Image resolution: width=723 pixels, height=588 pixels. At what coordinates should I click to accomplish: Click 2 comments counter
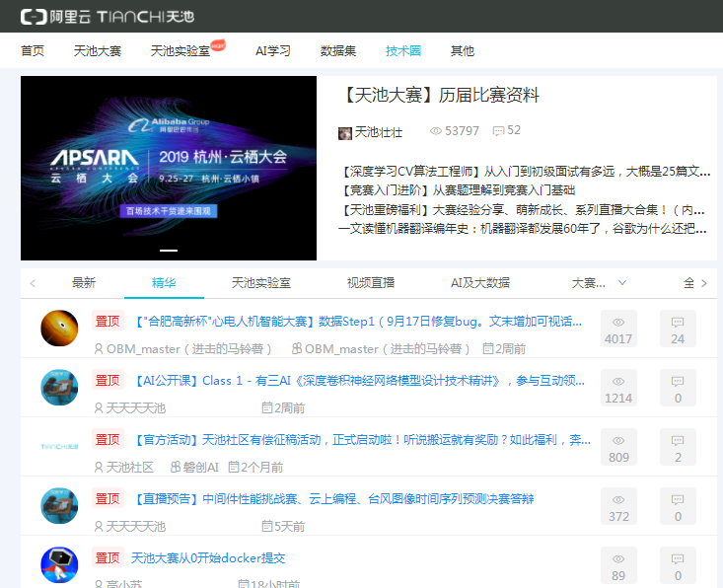pos(678,447)
